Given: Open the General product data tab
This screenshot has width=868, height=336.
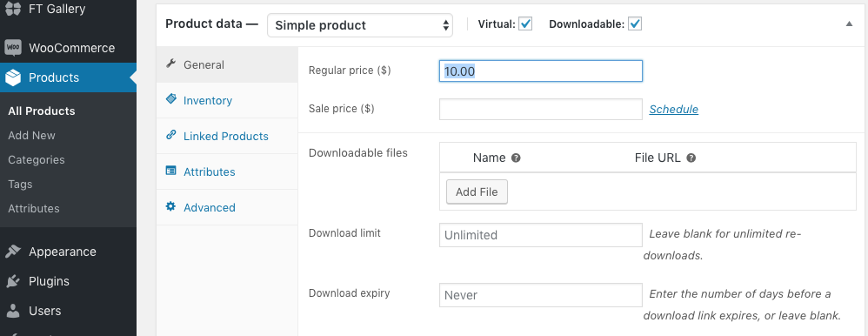Looking at the screenshot, I should tap(227, 65).
